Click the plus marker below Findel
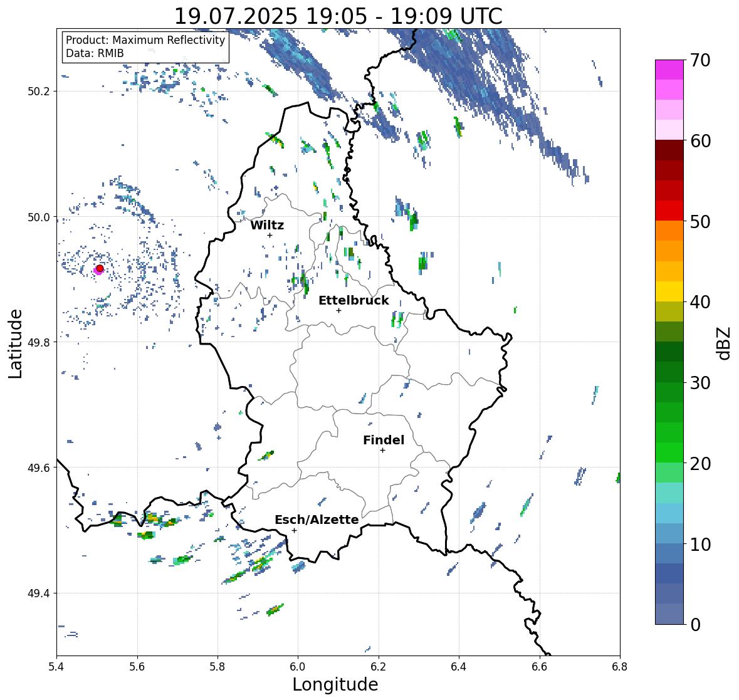 tap(382, 451)
